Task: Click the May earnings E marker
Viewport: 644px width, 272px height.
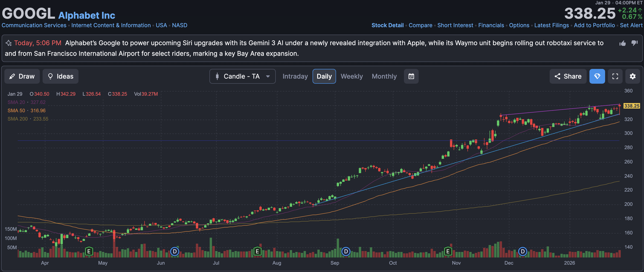Action: pyautogui.click(x=89, y=251)
